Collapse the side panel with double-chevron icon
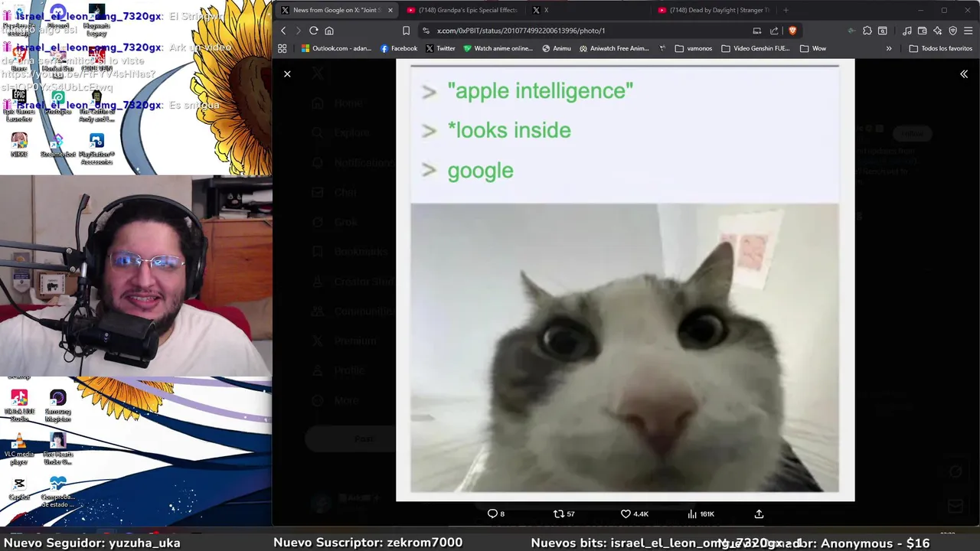The width and height of the screenshot is (980, 551). pyautogui.click(x=964, y=74)
